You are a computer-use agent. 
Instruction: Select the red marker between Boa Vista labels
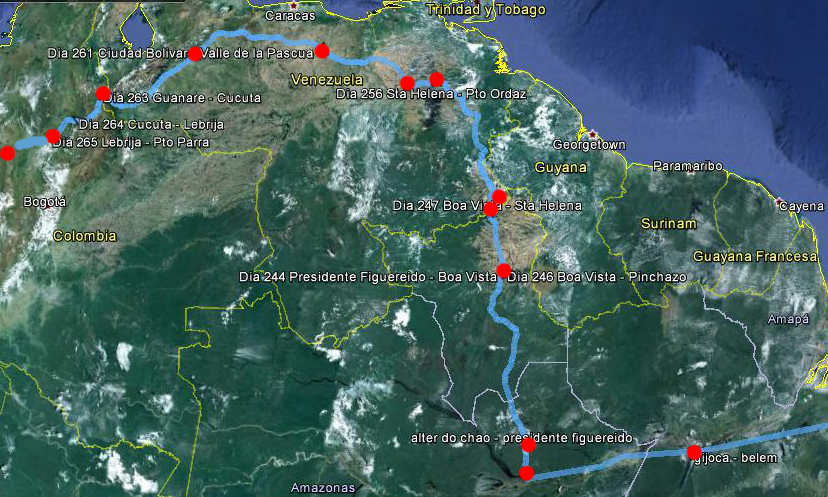point(503,270)
